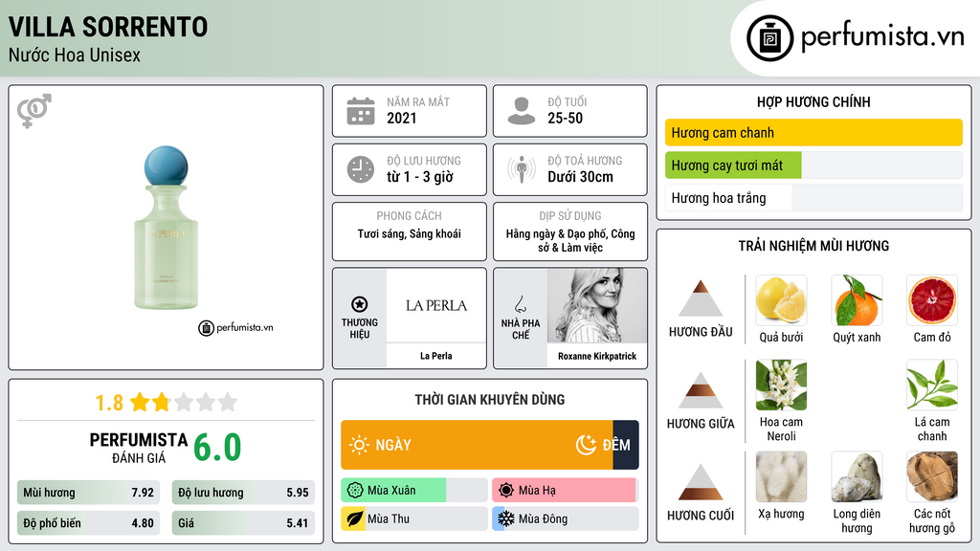Click the Dưới 30cm value
The height and width of the screenshot is (551, 980).
(x=580, y=177)
